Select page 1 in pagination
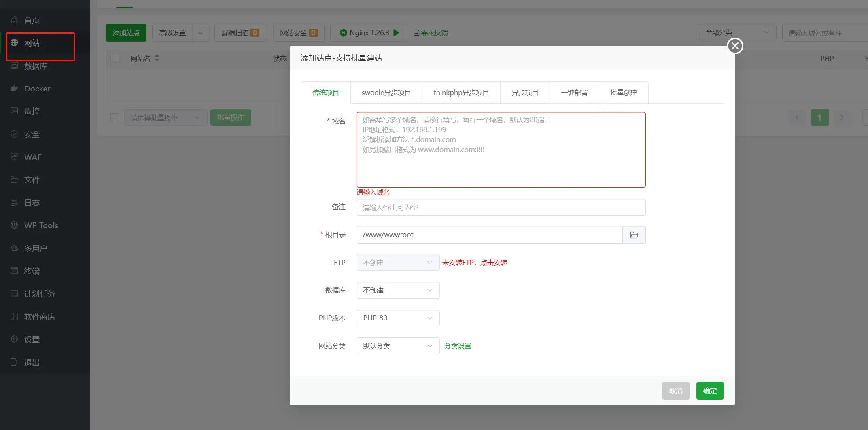The width and height of the screenshot is (868, 430). pos(819,117)
